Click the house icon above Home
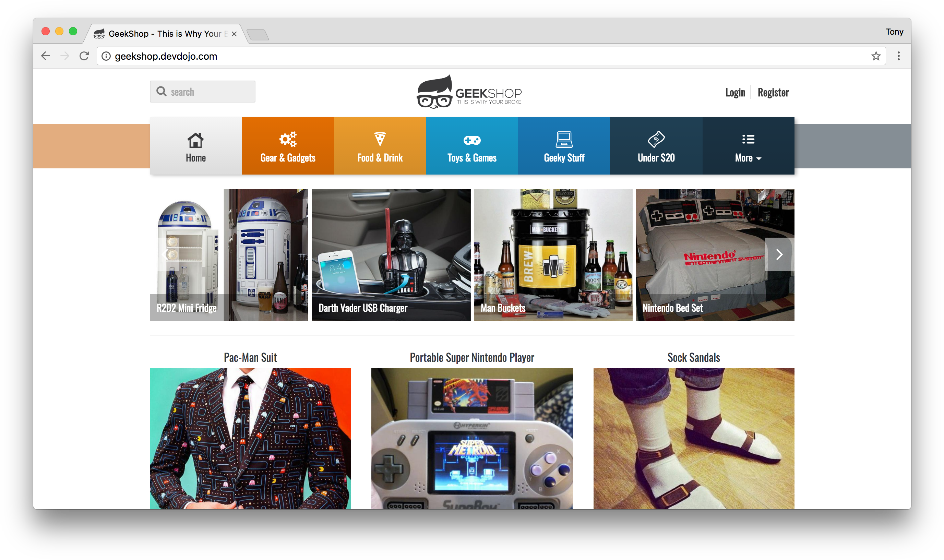944x560 pixels. click(195, 140)
